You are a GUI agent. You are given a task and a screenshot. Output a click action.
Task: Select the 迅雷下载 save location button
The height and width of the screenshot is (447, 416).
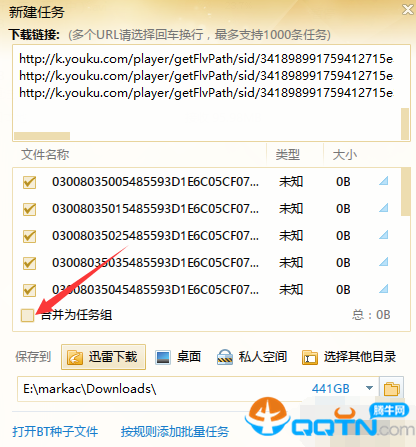pos(103,357)
